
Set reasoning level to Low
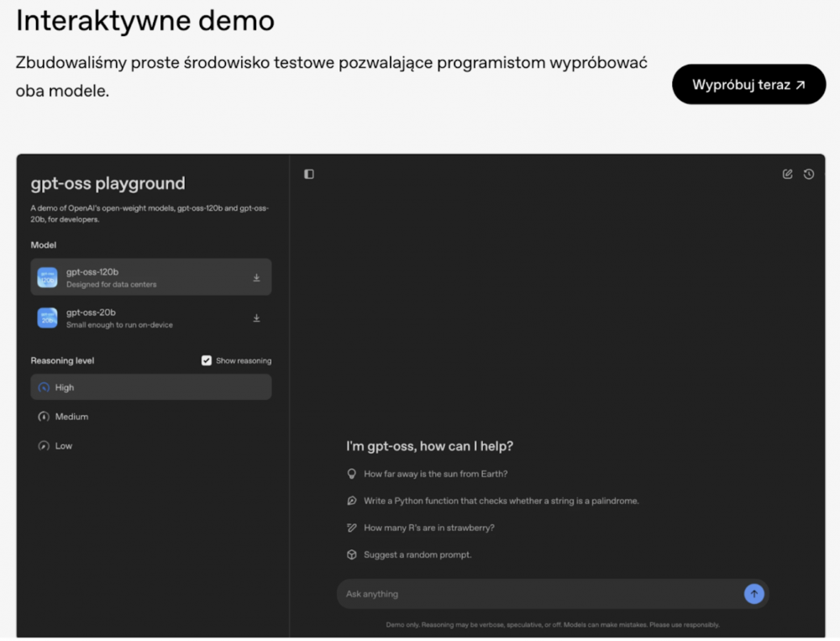click(151, 445)
